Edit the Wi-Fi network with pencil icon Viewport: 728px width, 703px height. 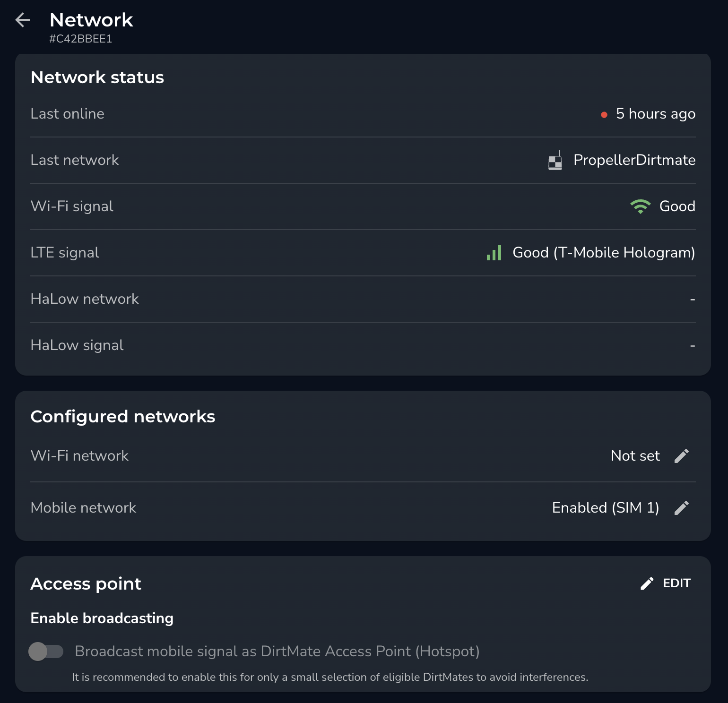681,456
